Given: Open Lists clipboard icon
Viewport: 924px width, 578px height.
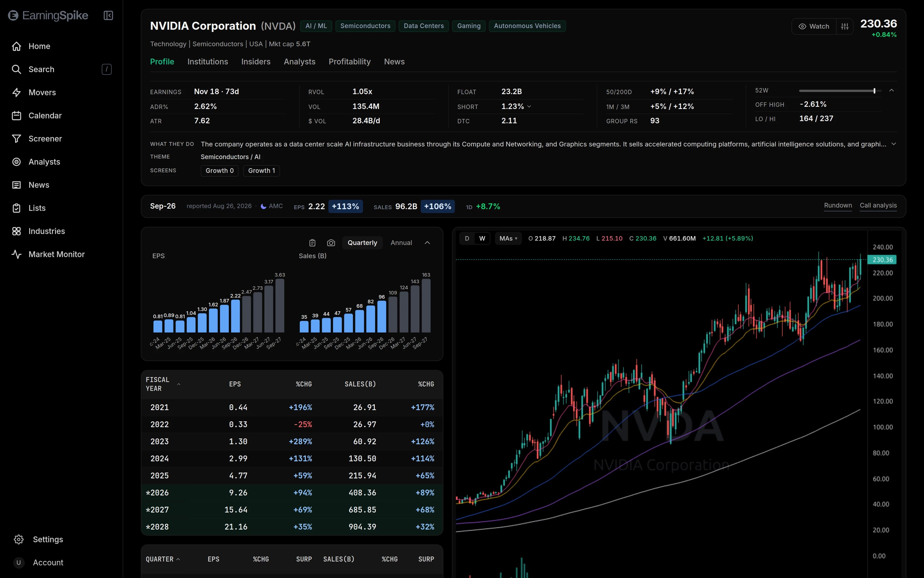Looking at the screenshot, I should 16,208.
